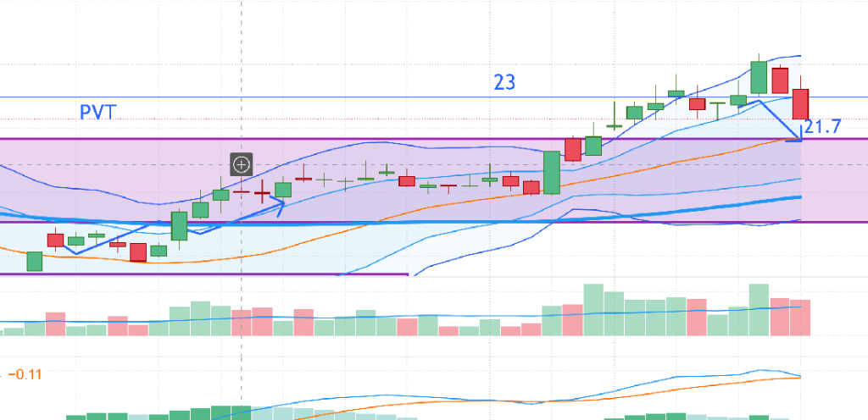Select the short purple line at the chart bottom-left

(203, 274)
